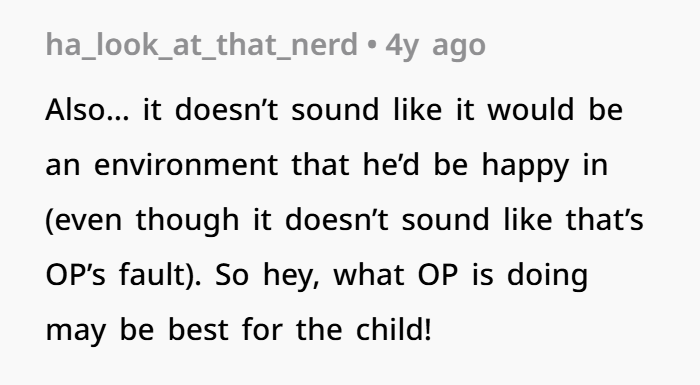
Task: Click the word "he'd" in the second line
Action: tap(391, 164)
